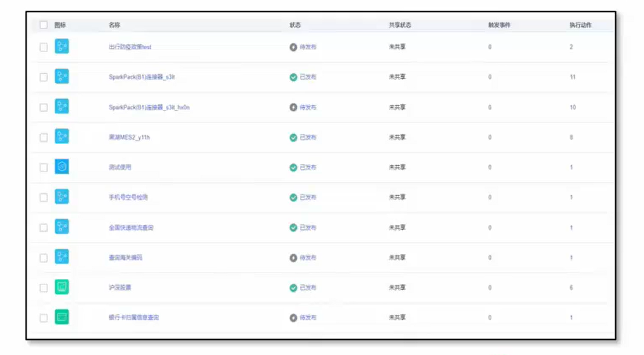The image size is (644, 355).
Task: Check the box for 出行防疫政策test
Action: 44,47
